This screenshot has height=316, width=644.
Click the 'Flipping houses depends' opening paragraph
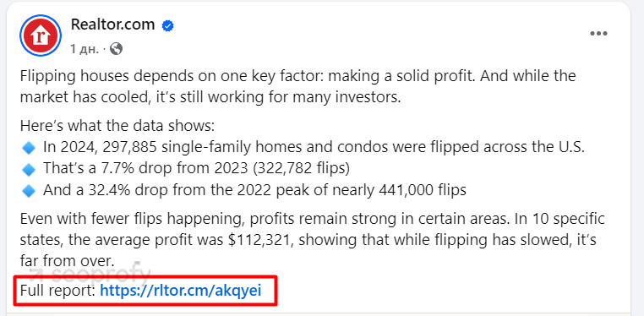pyautogui.click(x=297, y=87)
